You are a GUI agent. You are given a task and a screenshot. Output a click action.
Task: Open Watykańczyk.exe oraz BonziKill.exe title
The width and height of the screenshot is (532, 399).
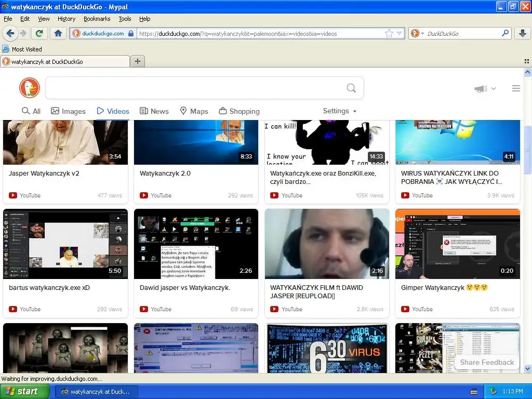coord(323,178)
